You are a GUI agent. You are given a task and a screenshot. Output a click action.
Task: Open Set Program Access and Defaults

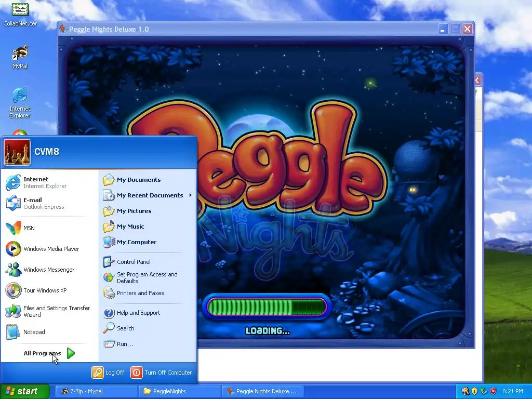[148, 277]
